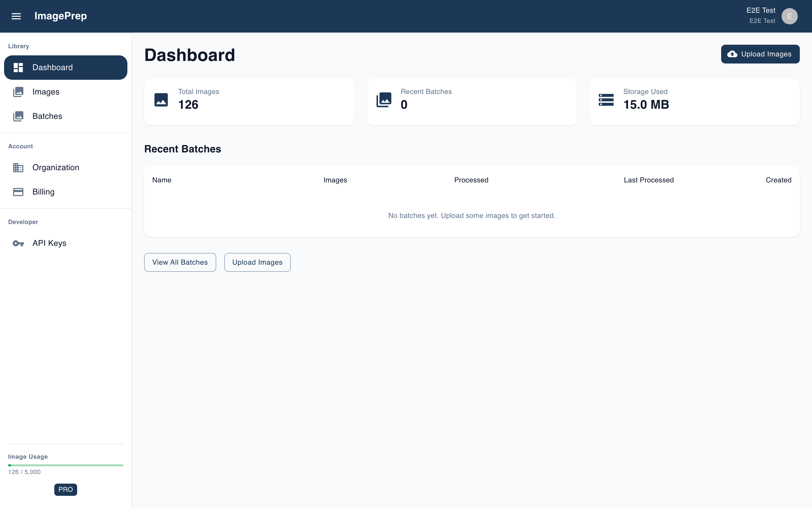The image size is (812, 508).
Task: Click the Name column header
Action: 162,180
